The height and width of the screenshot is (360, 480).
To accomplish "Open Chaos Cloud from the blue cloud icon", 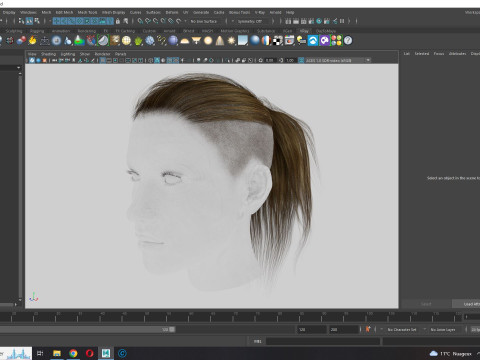I will pos(313,41).
